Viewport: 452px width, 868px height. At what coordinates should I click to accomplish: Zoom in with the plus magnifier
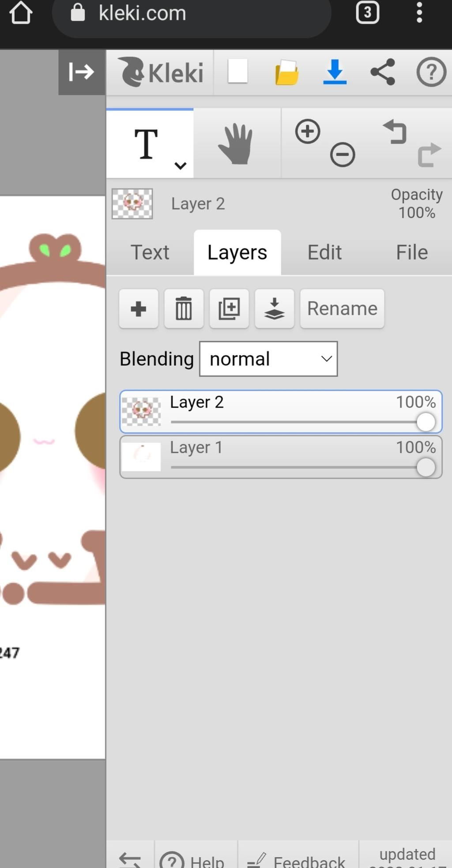(308, 132)
